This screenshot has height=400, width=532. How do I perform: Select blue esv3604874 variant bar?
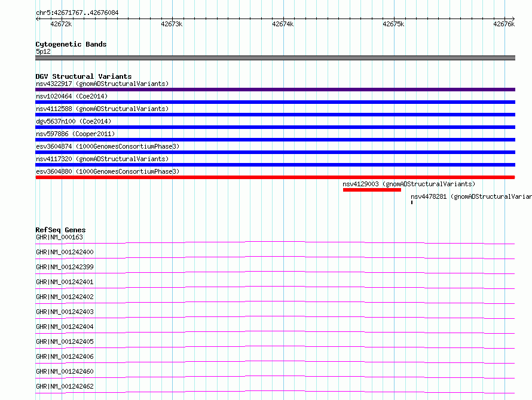275,152
